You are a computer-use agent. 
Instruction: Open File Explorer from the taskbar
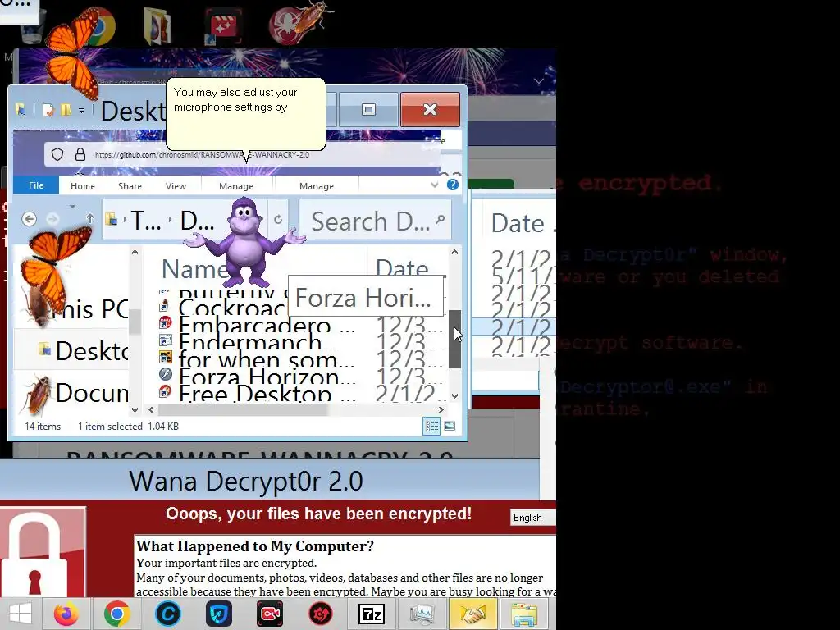[x=524, y=614]
